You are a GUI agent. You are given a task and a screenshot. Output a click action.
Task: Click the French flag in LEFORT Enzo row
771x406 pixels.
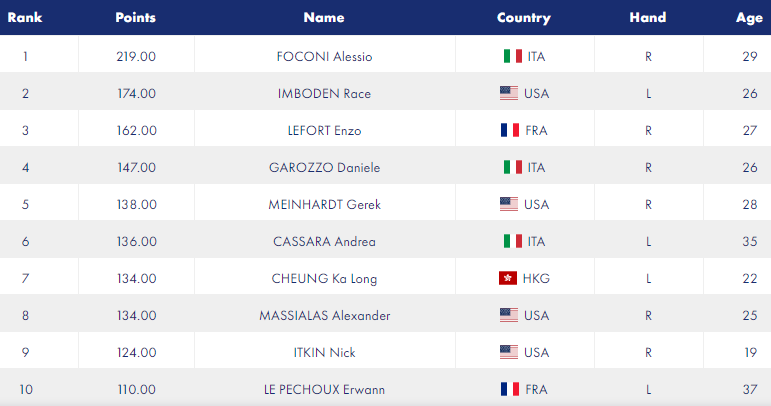click(510, 130)
